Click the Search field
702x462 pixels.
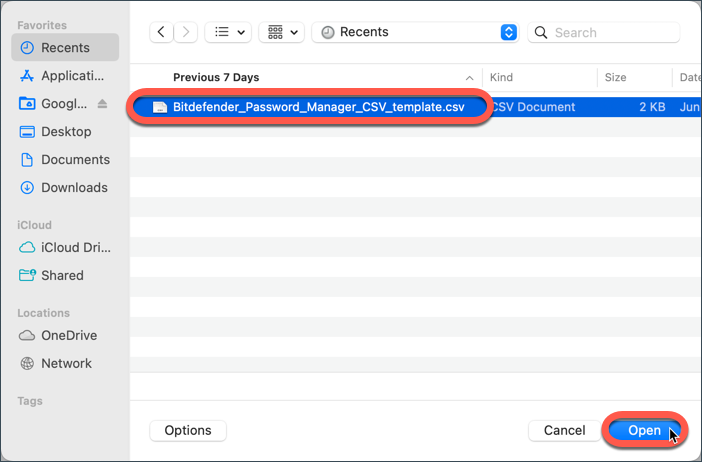click(604, 32)
